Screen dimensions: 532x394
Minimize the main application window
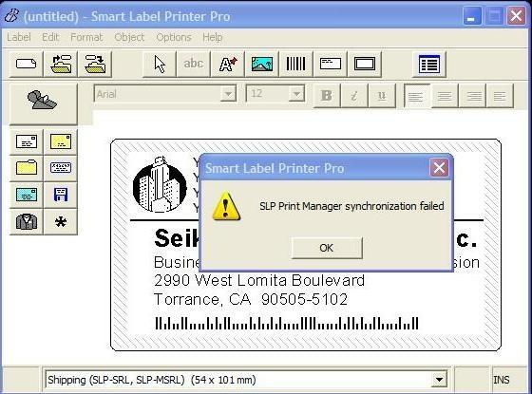coord(472,16)
